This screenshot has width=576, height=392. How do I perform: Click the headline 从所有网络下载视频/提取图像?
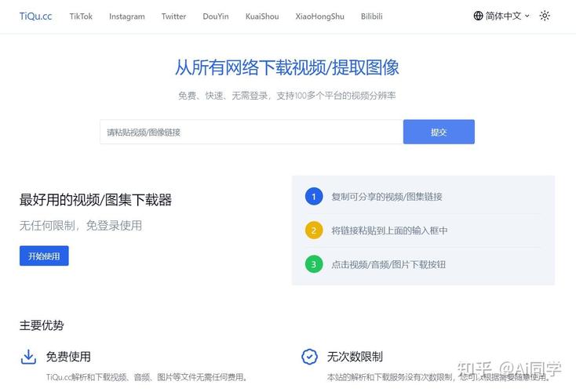pyautogui.click(x=287, y=67)
